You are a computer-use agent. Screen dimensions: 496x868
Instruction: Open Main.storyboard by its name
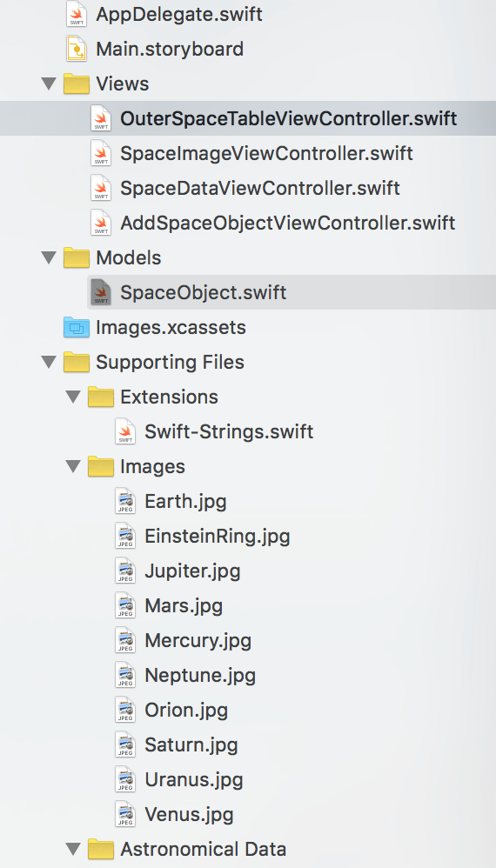click(170, 50)
